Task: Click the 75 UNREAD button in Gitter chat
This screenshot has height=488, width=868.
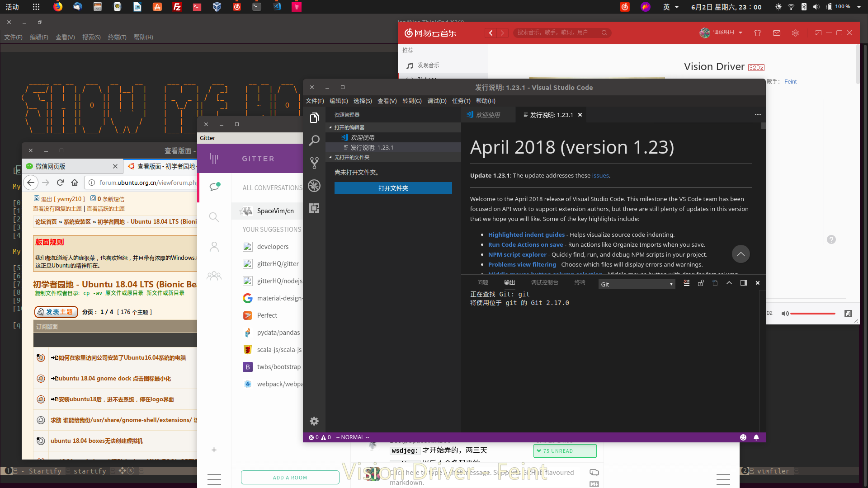Action: [x=565, y=451]
